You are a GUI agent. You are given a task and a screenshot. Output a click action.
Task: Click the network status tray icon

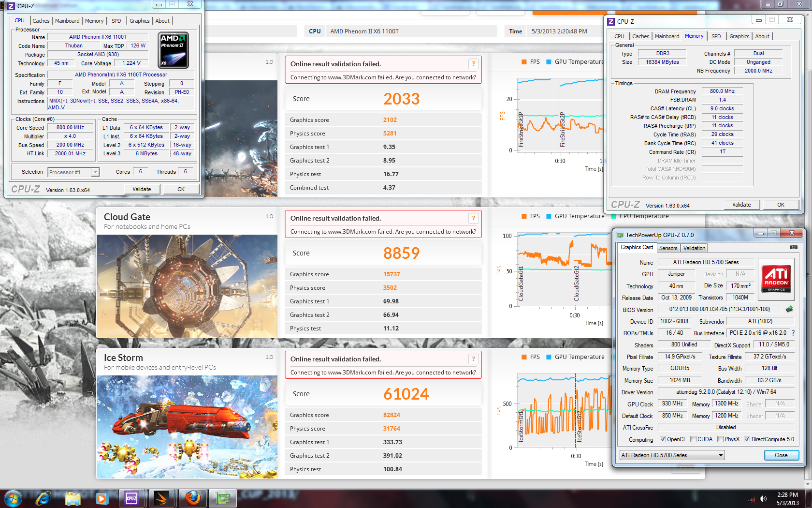coord(752,499)
